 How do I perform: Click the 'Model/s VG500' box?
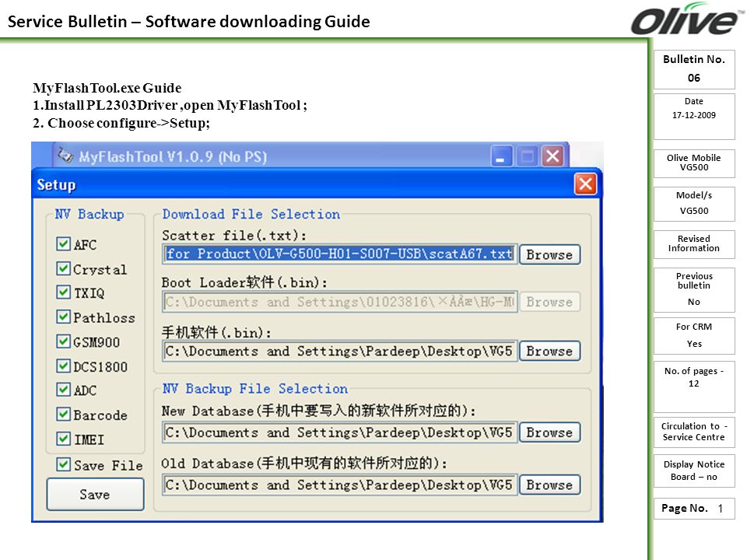click(694, 203)
